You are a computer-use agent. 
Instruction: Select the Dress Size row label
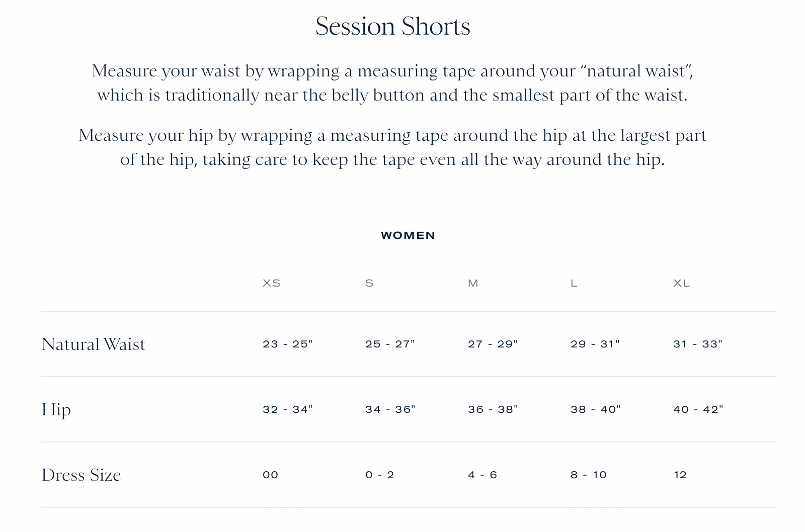(x=81, y=475)
